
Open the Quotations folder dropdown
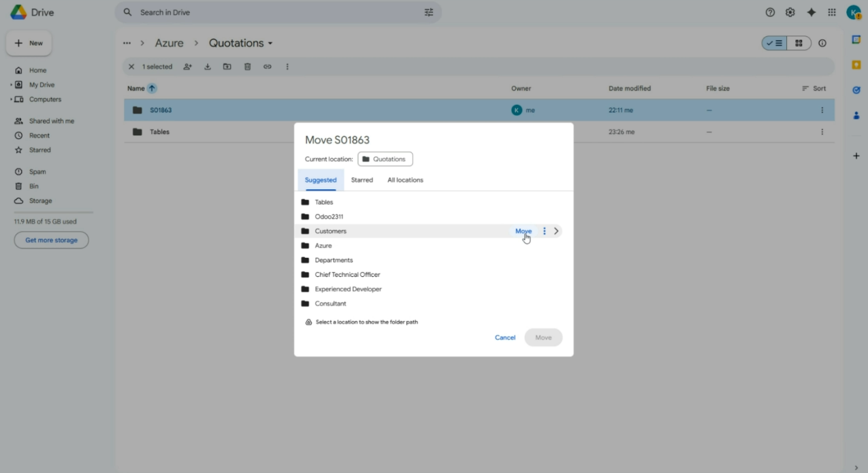pos(270,44)
